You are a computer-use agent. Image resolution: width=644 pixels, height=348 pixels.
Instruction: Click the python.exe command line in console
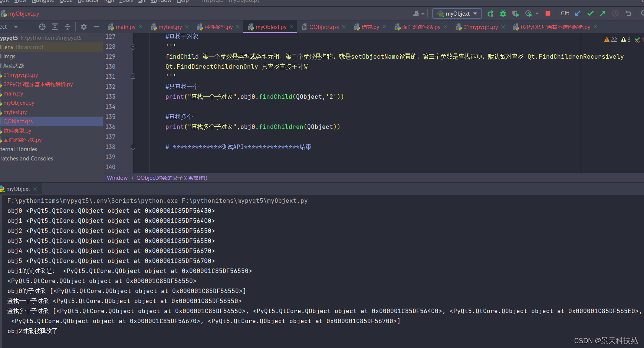(x=157, y=201)
